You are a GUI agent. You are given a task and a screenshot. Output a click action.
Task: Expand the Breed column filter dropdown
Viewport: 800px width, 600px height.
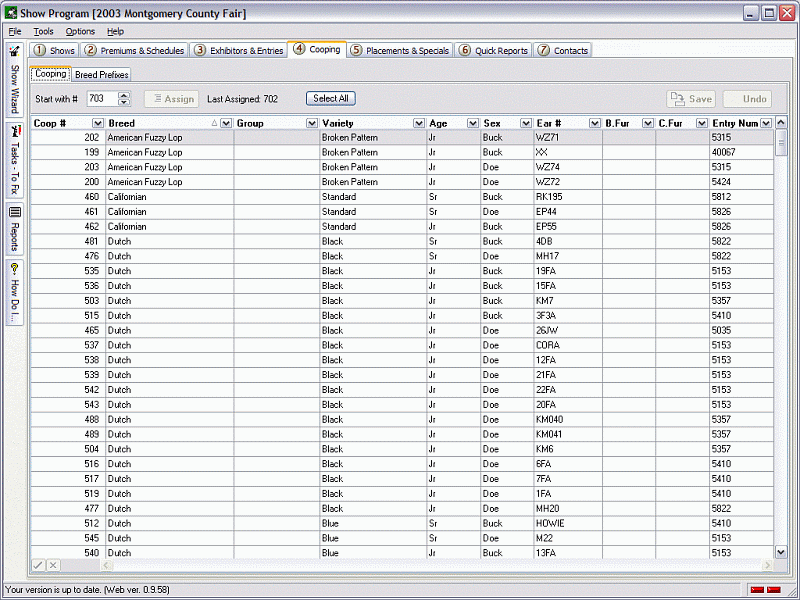pos(226,123)
